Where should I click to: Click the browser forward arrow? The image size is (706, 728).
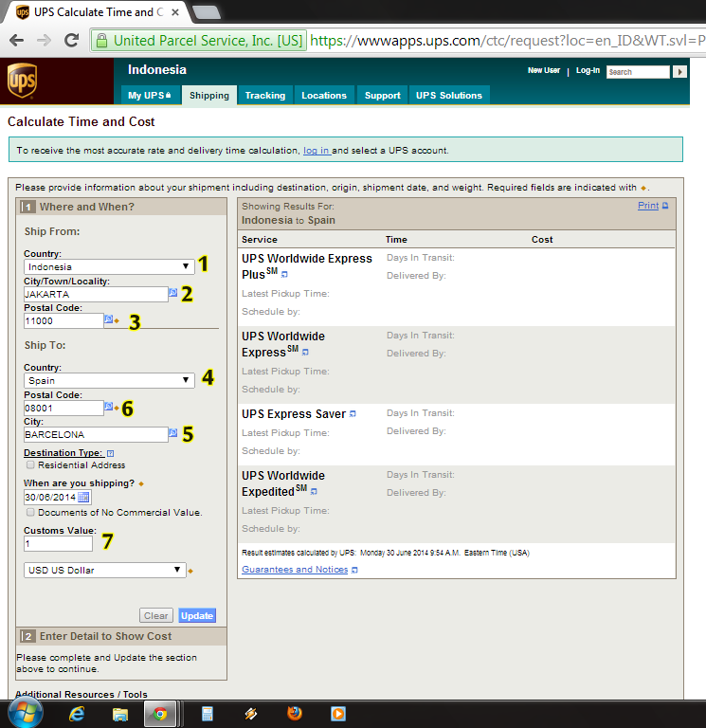click(x=44, y=41)
